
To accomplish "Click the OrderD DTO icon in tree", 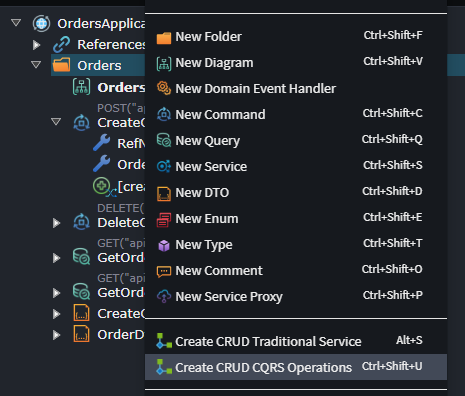I will coord(81,334).
